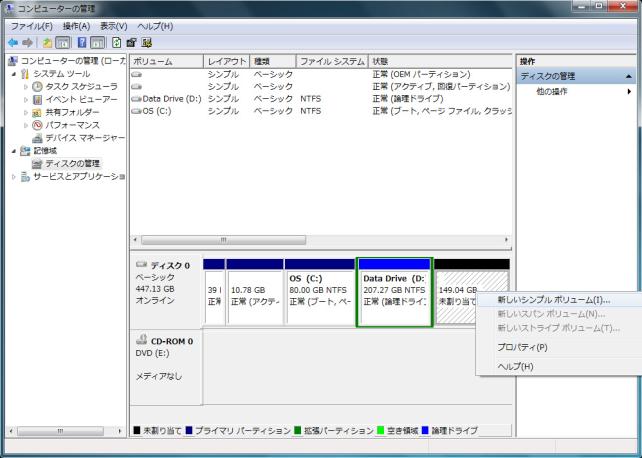Select the 10.78 GB recovery partition block

tap(255, 292)
